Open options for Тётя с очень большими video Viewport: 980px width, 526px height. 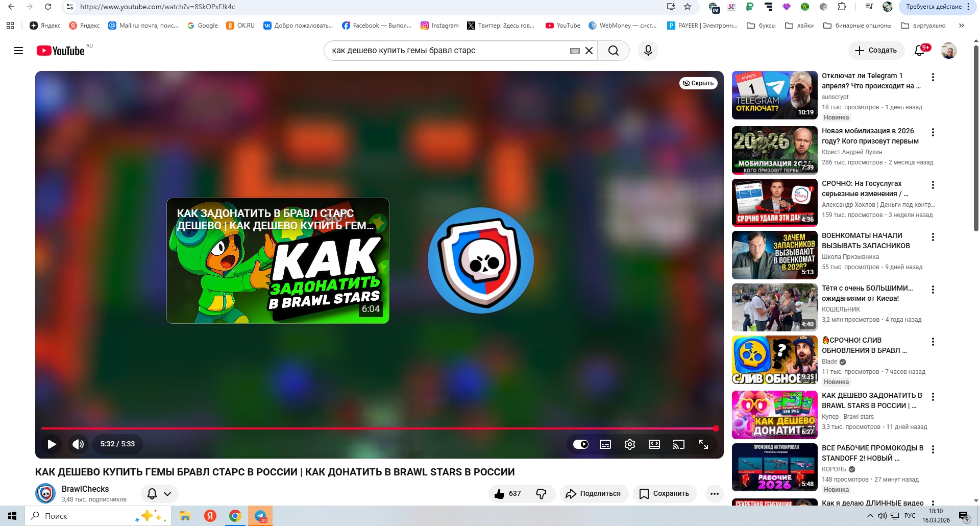933,290
